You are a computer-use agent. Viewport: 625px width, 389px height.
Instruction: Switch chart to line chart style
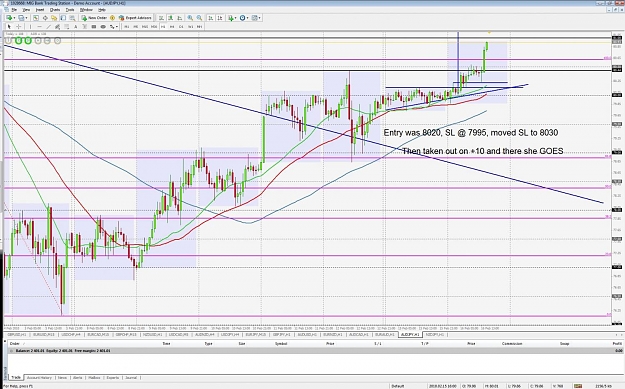(x=180, y=18)
